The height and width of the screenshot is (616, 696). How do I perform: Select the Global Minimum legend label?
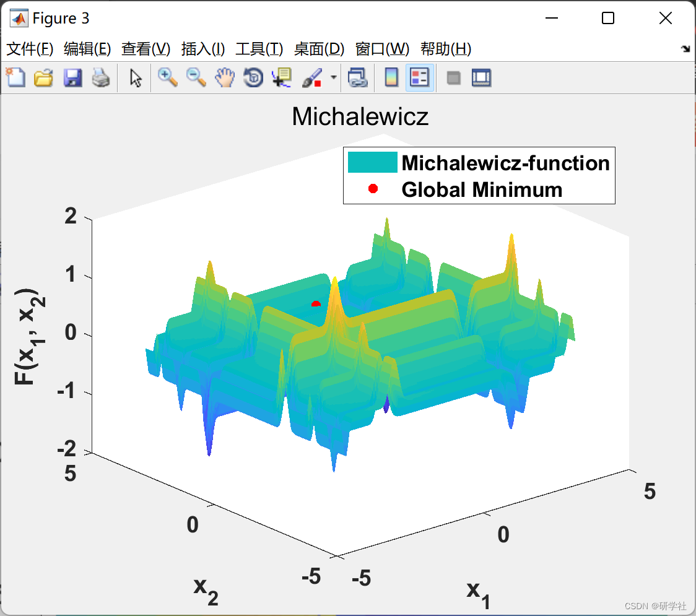[482, 189]
